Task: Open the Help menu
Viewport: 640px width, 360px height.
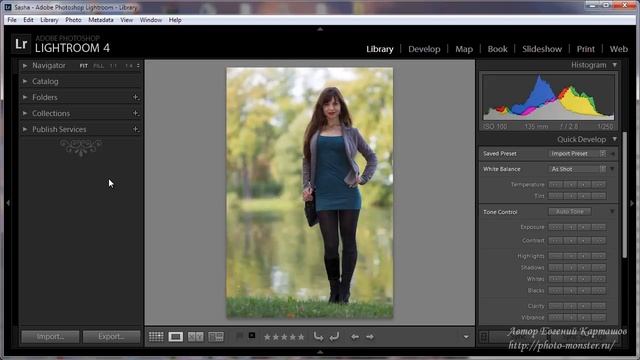Action: point(175,20)
